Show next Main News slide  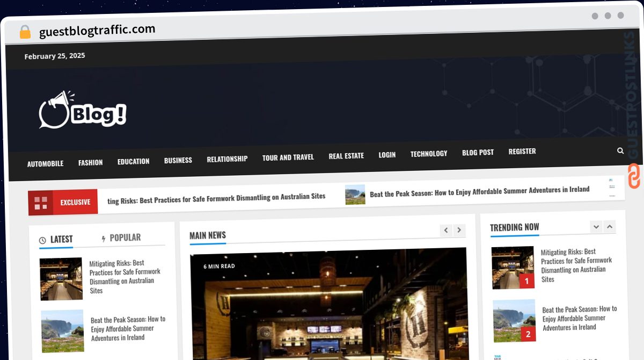(x=459, y=231)
